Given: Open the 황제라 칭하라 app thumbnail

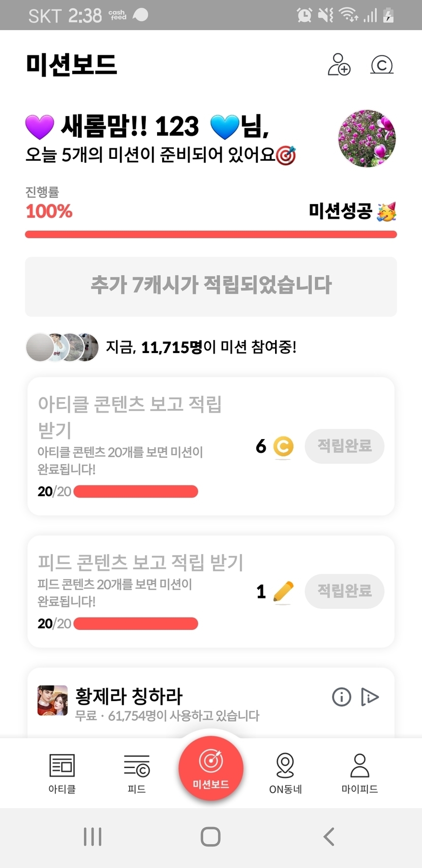Looking at the screenshot, I should pos(52,701).
